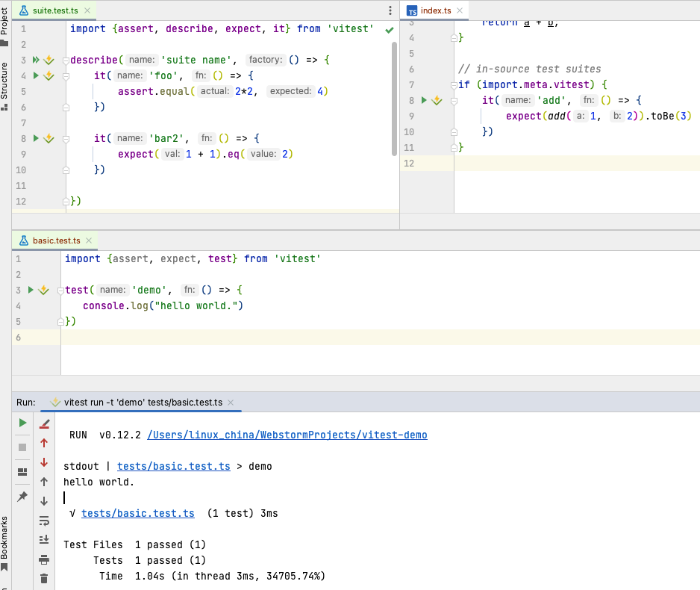
Task: Collapse the 'demo' test fold marker
Action: (x=60, y=291)
